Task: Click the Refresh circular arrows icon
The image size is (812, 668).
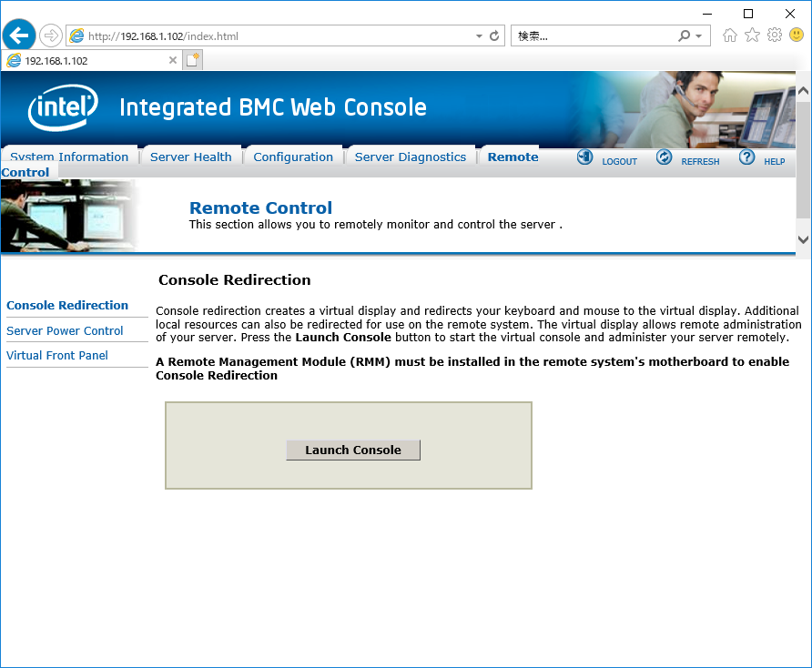Action: [664, 157]
